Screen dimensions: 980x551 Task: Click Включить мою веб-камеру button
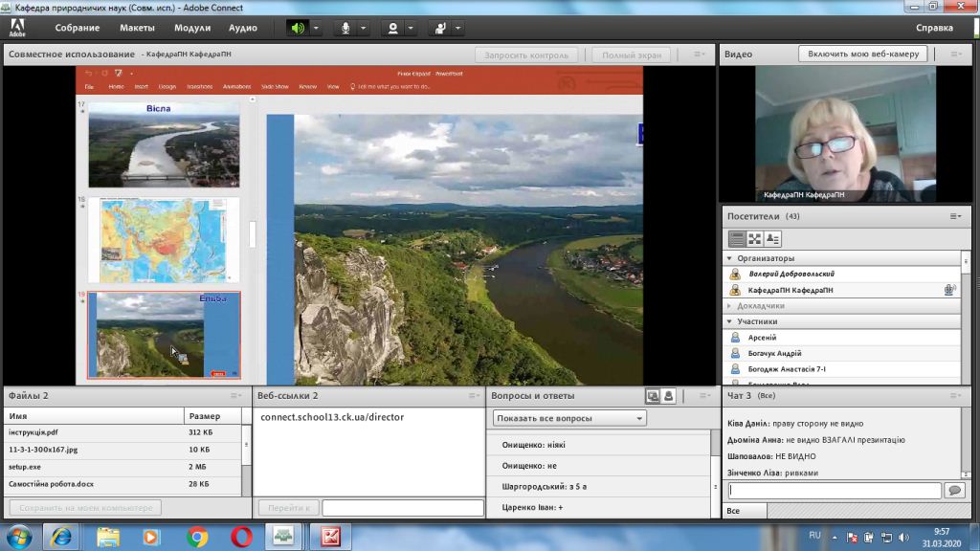point(863,54)
